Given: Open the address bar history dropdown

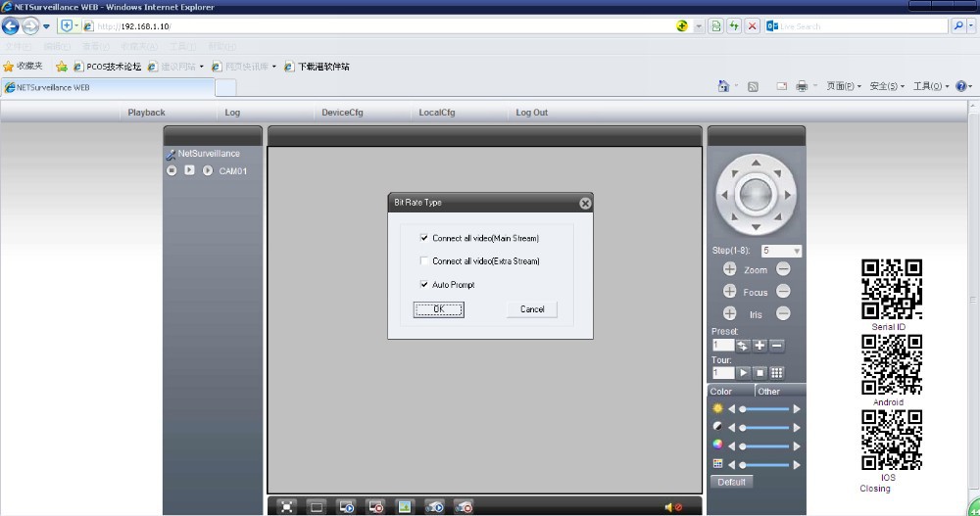Looking at the screenshot, I should 699,26.
